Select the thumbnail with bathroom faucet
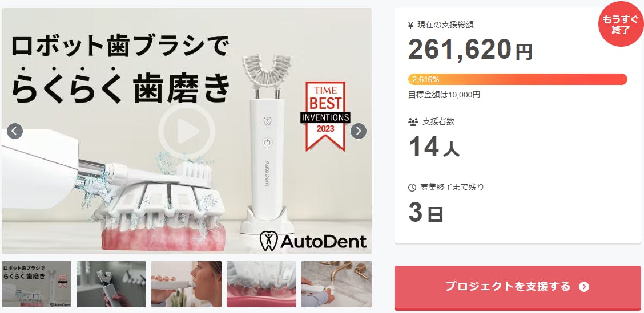644x313 pixels. pos(336,284)
